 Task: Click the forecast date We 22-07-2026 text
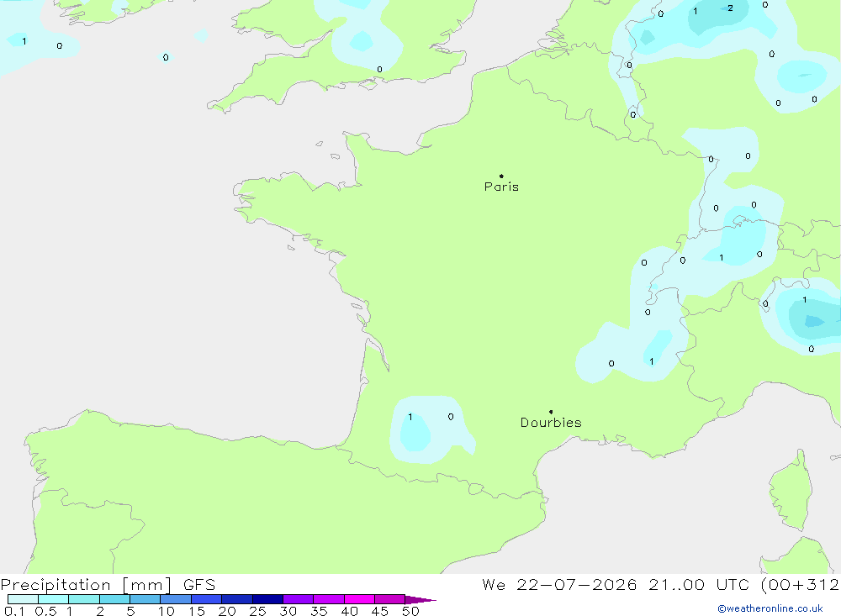559,584
